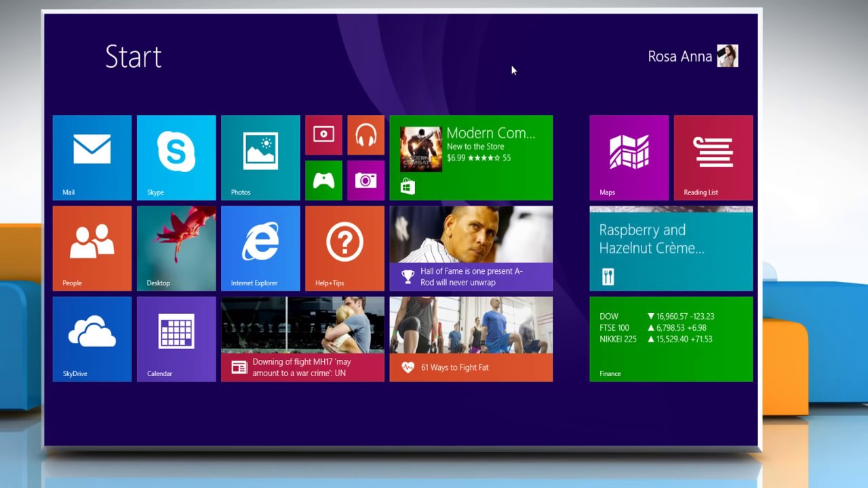This screenshot has height=488, width=868.
Task: Click the fork and knife food icon
Action: click(x=608, y=277)
